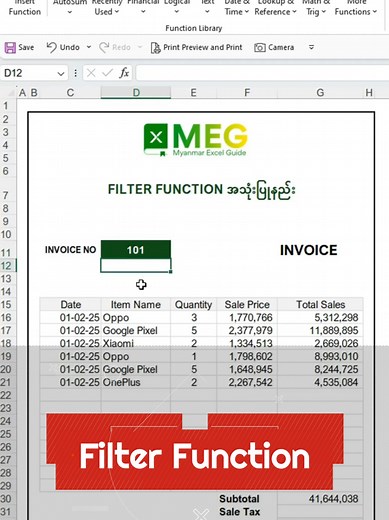Click the cell with 11,889,895
This screenshot has width=389, height=520.
[320, 330]
